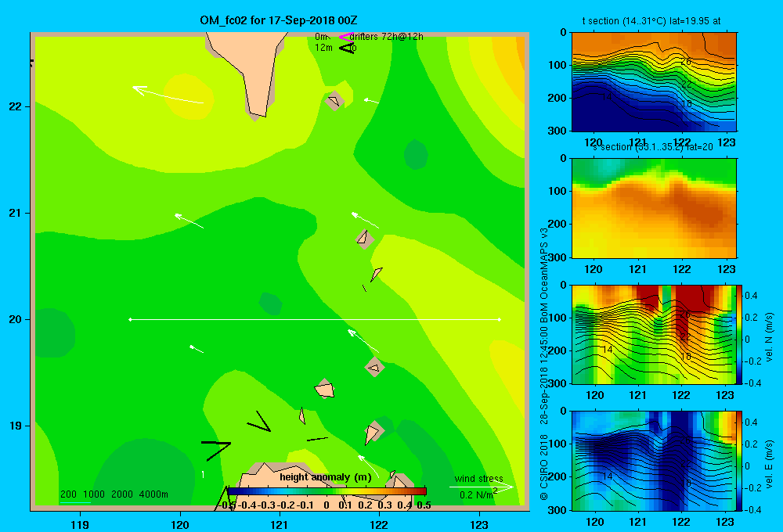Click the '0.2 N/m' wind stress value
Screen dimensions: 783x532
tap(476, 495)
